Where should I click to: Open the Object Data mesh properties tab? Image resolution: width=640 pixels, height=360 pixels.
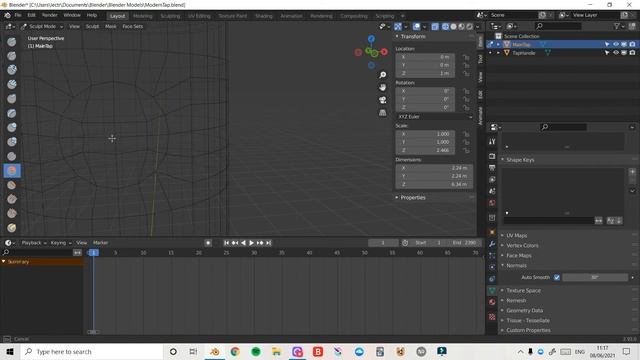click(x=492, y=290)
